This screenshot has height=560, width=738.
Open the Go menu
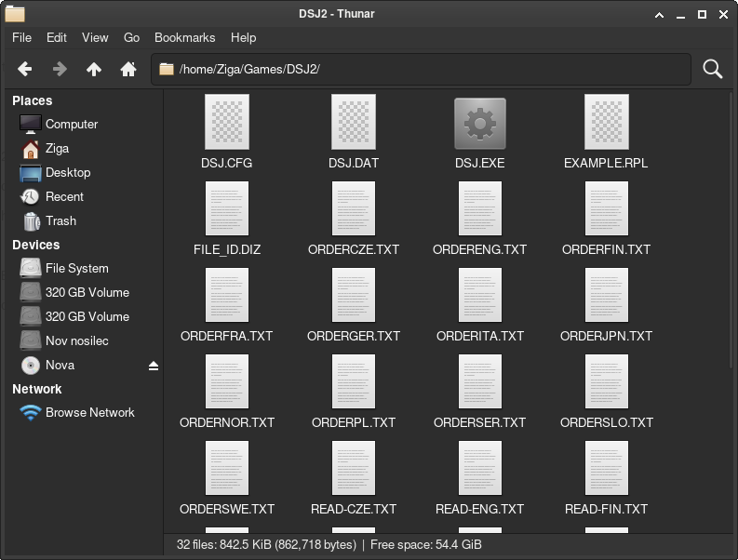click(131, 37)
